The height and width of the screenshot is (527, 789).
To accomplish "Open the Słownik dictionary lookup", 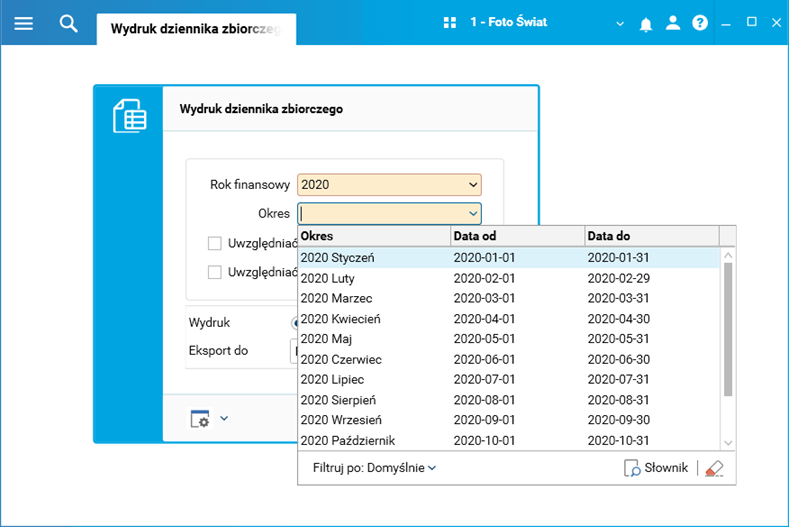I will coord(656,467).
